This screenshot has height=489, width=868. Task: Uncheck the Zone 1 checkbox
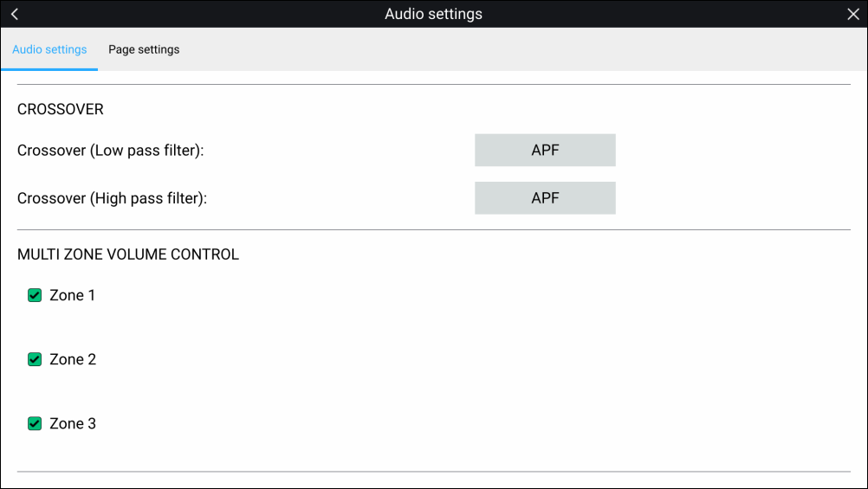(35, 295)
